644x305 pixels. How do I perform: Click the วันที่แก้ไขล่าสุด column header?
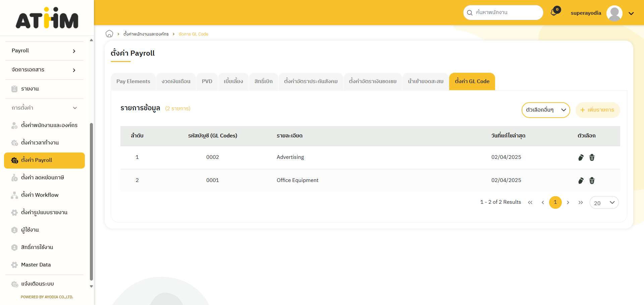pos(508,136)
